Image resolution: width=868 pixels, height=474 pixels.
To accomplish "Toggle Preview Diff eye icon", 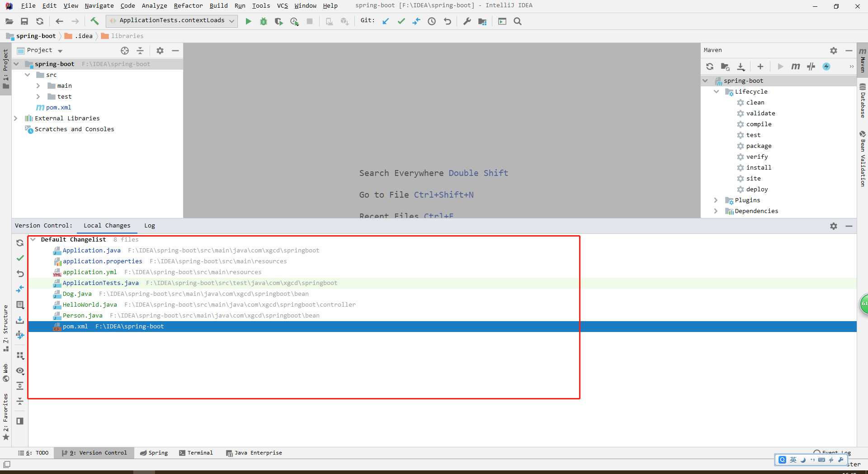I will click(x=20, y=370).
